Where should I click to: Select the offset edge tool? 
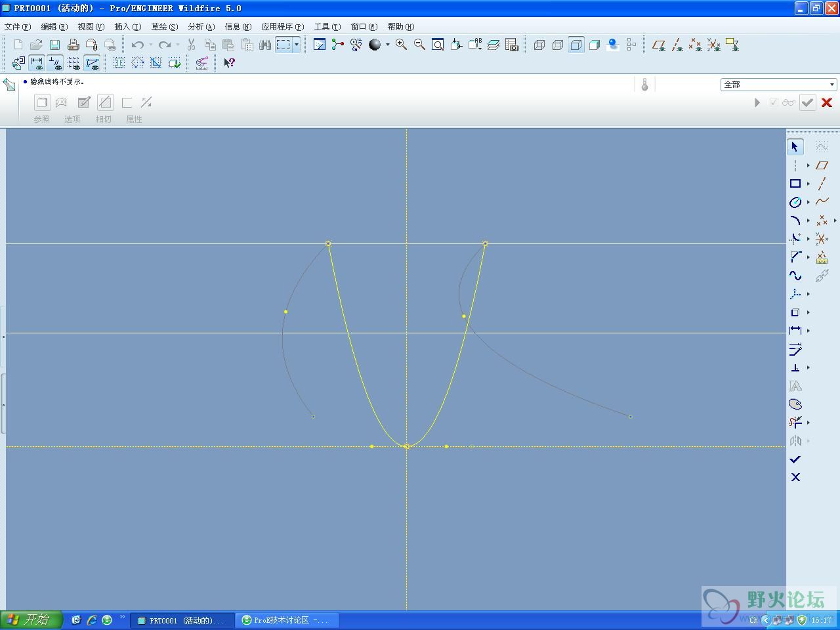(x=795, y=312)
